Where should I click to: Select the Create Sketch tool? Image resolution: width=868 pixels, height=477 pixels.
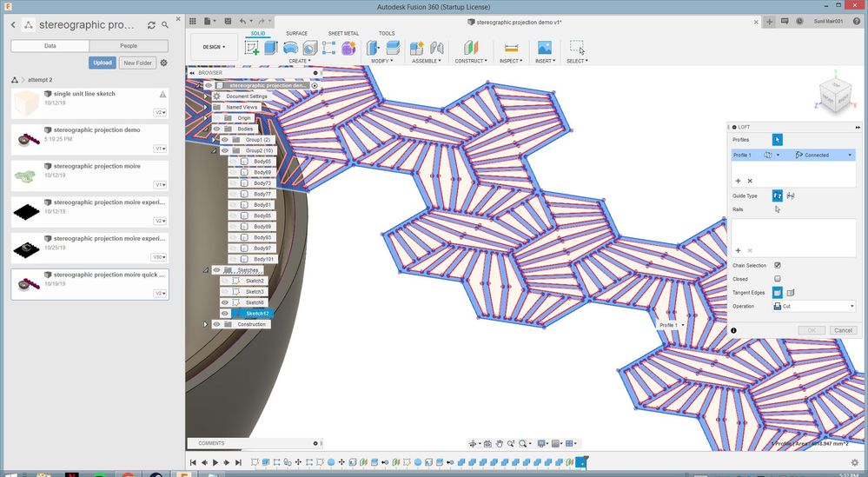point(252,48)
